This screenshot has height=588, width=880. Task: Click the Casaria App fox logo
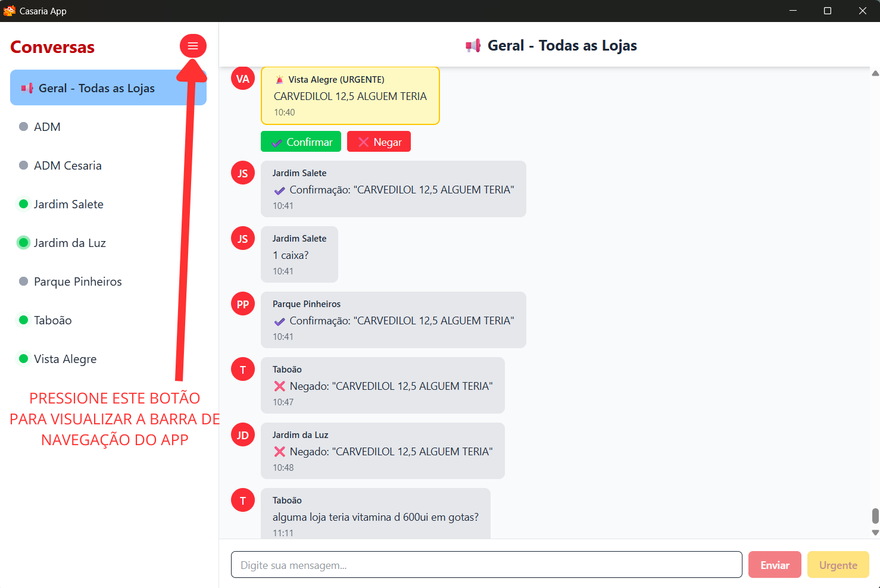pyautogui.click(x=10, y=10)
